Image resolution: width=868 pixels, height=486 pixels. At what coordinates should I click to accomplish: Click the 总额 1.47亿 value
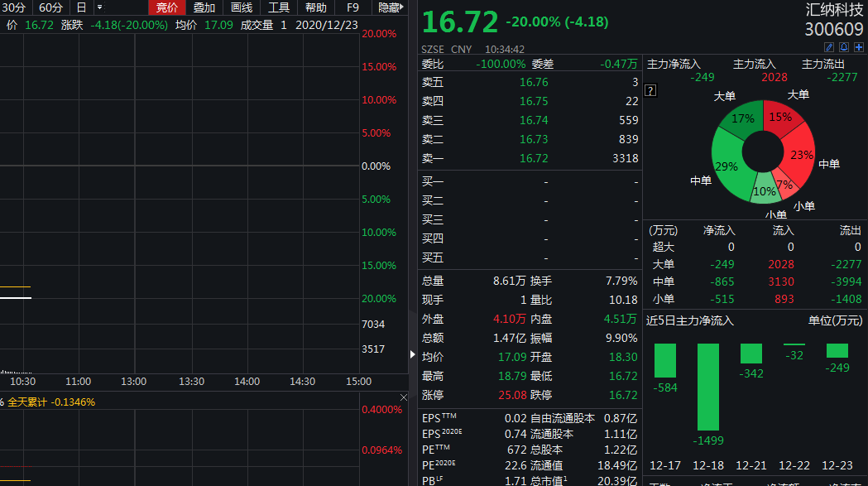point(509,338)
